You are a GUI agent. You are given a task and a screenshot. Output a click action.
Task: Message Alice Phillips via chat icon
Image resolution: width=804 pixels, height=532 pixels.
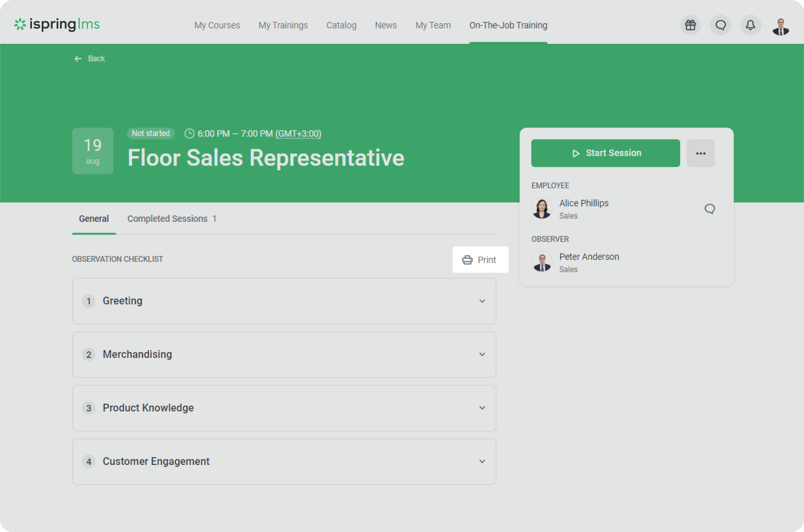709,209
